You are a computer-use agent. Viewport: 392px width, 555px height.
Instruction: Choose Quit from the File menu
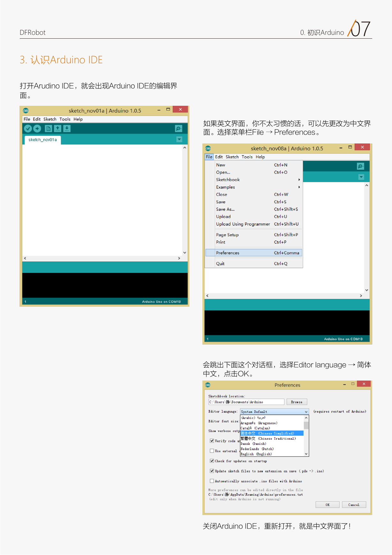click(254, 264)
